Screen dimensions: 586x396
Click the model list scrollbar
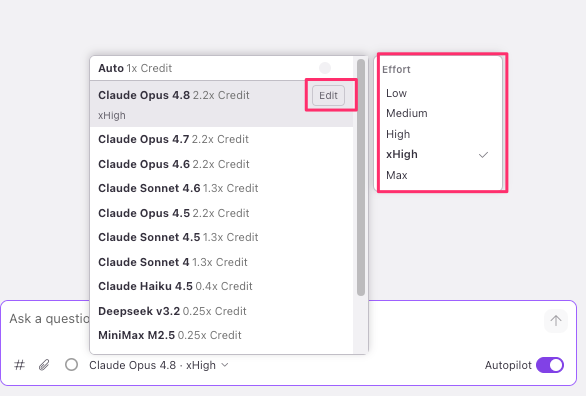coord(361,177)
